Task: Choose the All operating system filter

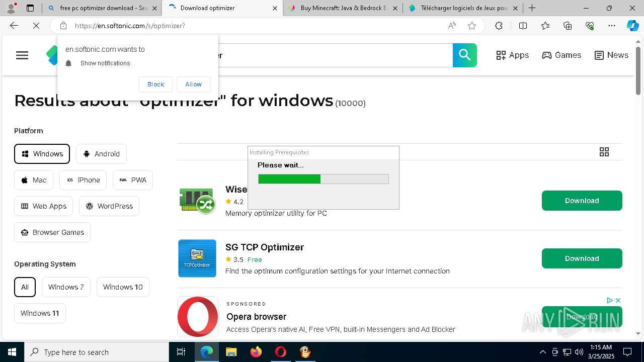Action: point(25,287)
